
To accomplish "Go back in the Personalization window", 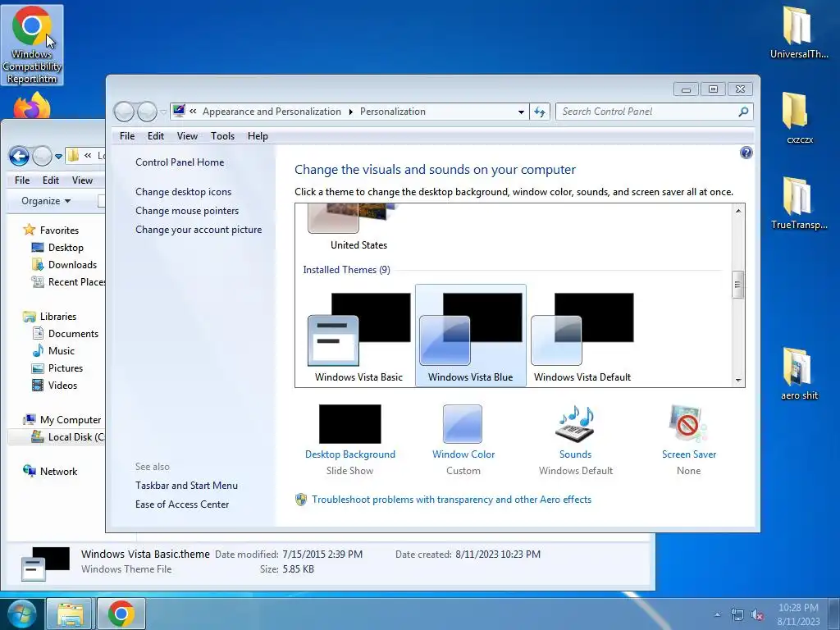I will tap(124, 112).
